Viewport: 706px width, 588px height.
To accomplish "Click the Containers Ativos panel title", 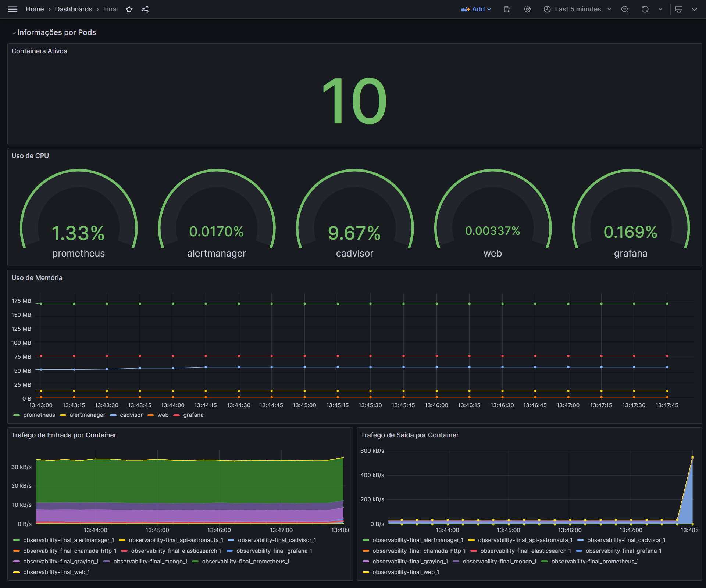I will point(39,51).
